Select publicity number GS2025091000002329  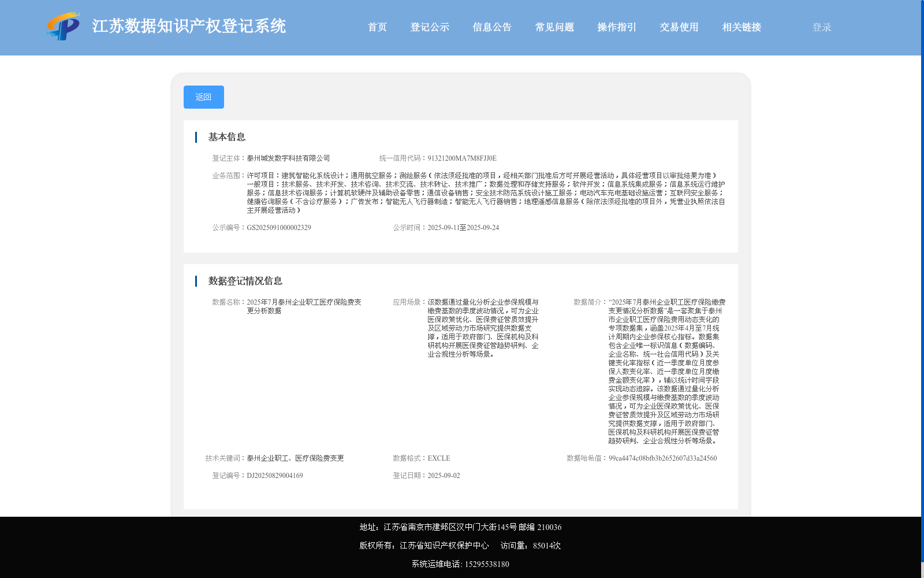(279, 228)
